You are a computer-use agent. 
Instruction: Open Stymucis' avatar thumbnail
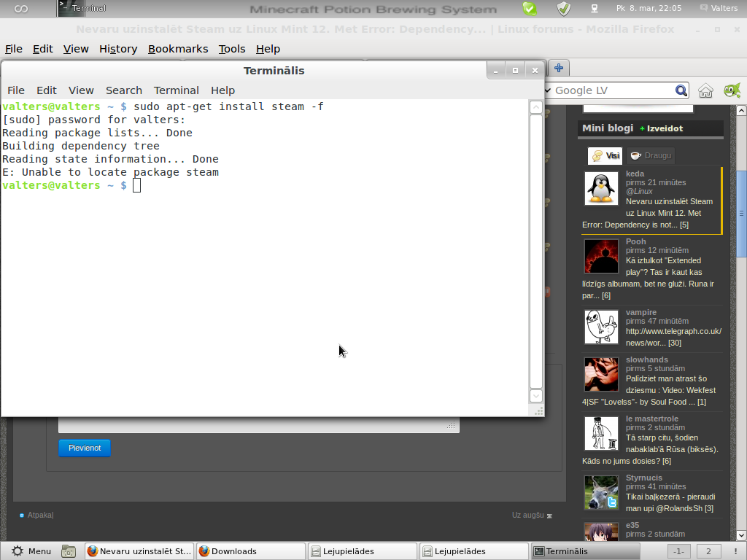601,492
